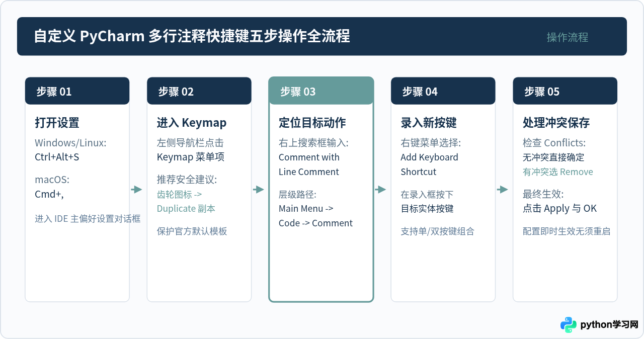The image size is (644, 339).
Task: Click the infographic title about PyCharm 多行注释快捷键
Action: pos(192,36)
